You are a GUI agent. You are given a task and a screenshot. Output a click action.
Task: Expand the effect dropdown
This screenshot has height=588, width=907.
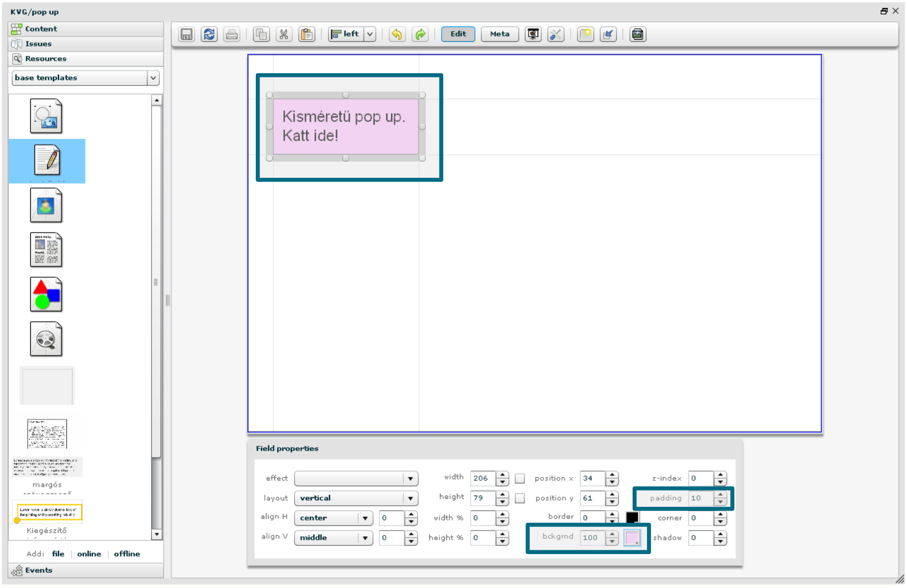[410, 479]
